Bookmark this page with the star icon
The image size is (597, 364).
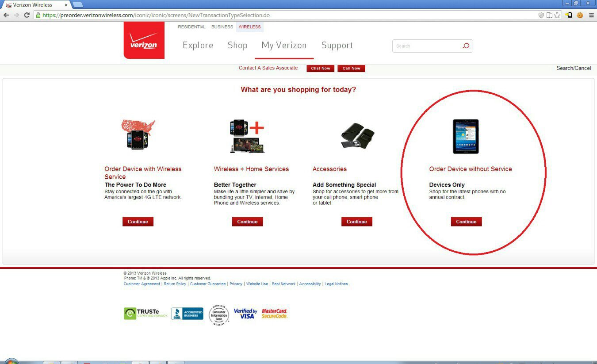(557, 15)
